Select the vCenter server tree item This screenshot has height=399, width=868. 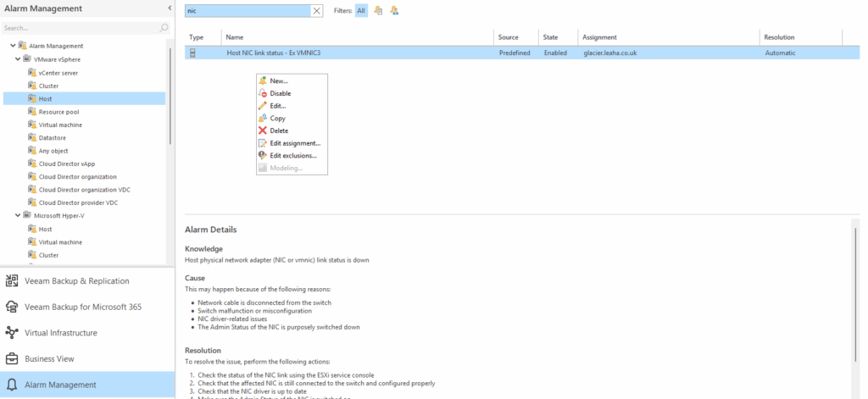point(58,73)
